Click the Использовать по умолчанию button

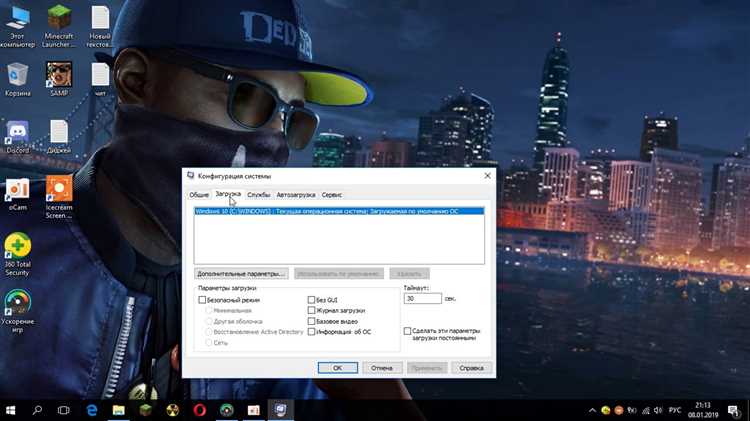click(339, 274)
